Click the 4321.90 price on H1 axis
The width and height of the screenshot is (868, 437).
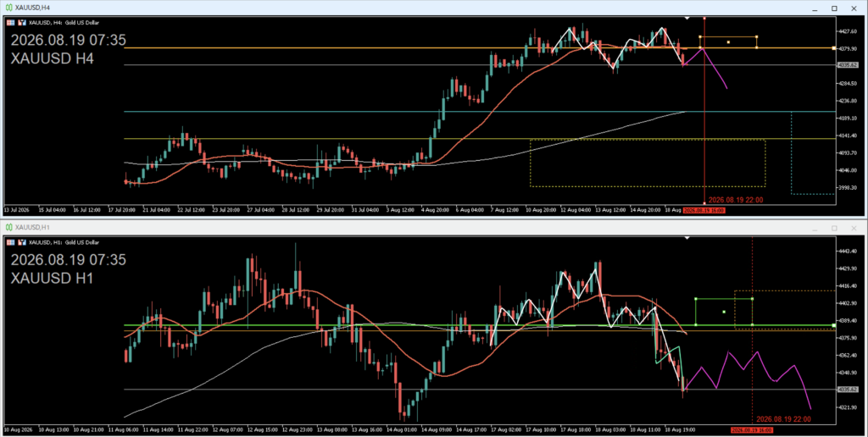[x=848, y=407]
